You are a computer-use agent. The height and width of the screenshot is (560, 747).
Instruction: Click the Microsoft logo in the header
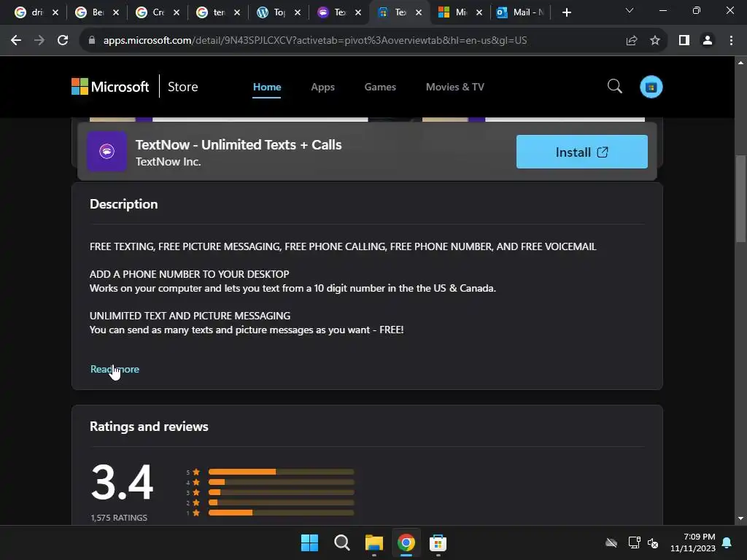[x=110, y=87]
